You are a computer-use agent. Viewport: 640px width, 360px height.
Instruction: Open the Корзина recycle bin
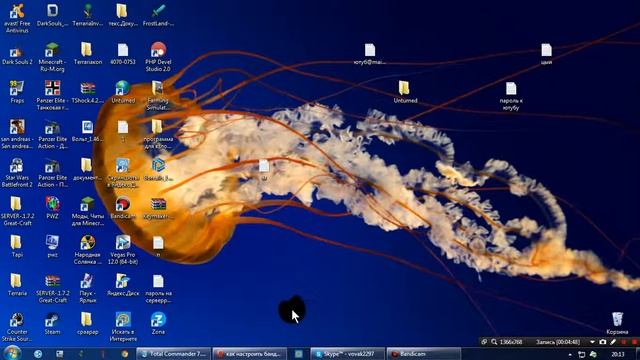point(617,323)
